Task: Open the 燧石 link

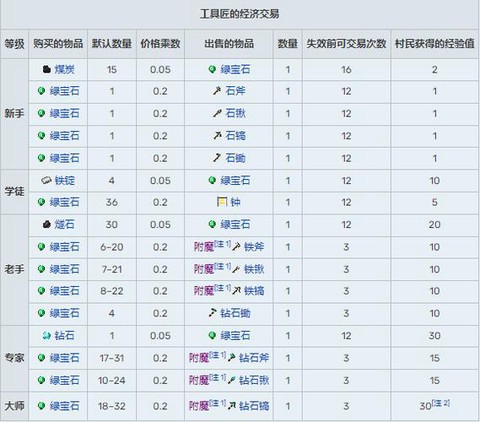Action: click(65, 224)
